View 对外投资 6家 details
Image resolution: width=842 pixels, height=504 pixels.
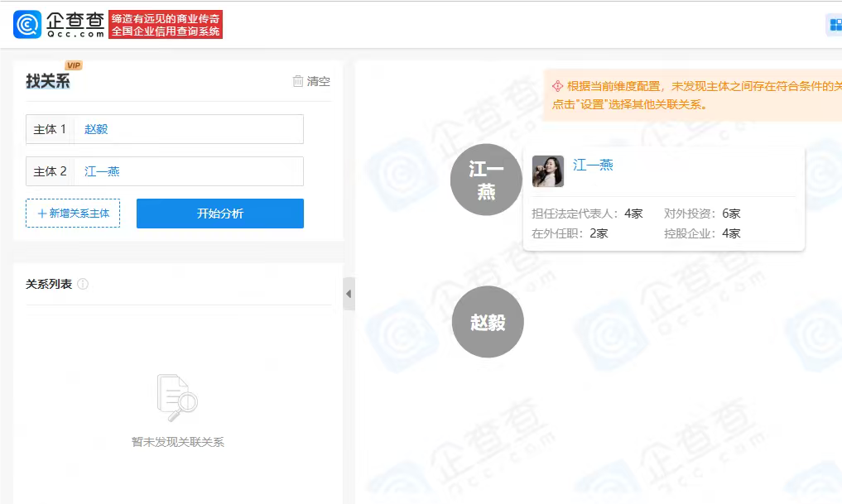(701, 214)
